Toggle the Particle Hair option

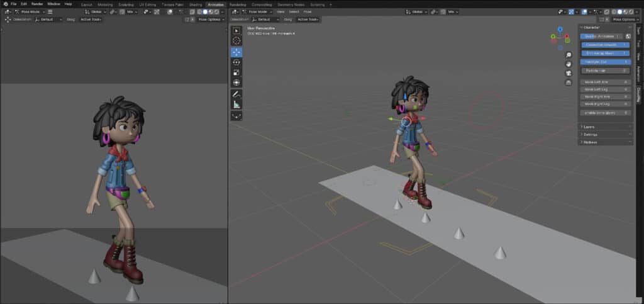coord(606,70)
